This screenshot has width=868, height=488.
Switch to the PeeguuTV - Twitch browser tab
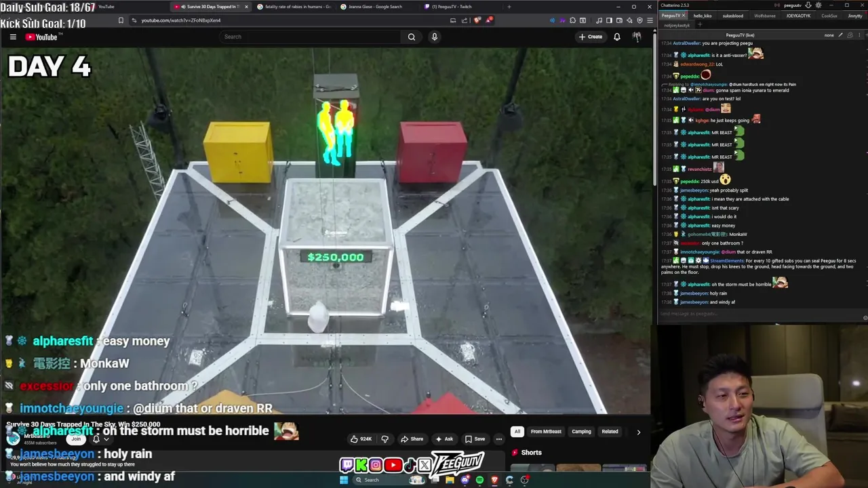(452, 7)
